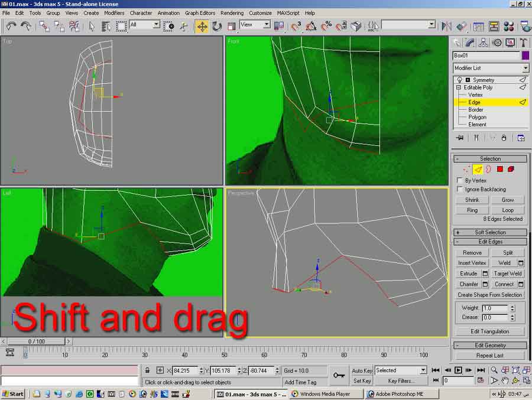The image size is (532, 400).
Task: Select Polygon sub-object icon in Selection rollout
Action: click(499, 169)
